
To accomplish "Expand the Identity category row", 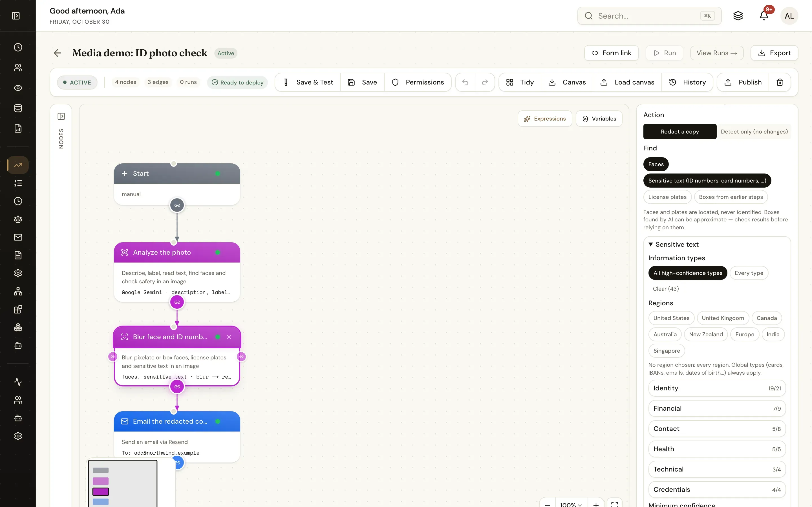I will point(717,388).
